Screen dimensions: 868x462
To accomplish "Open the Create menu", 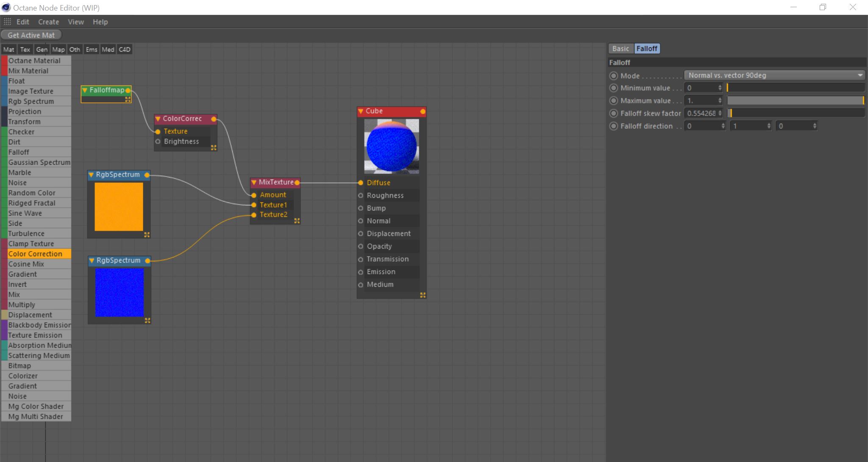I will [48, 22].
